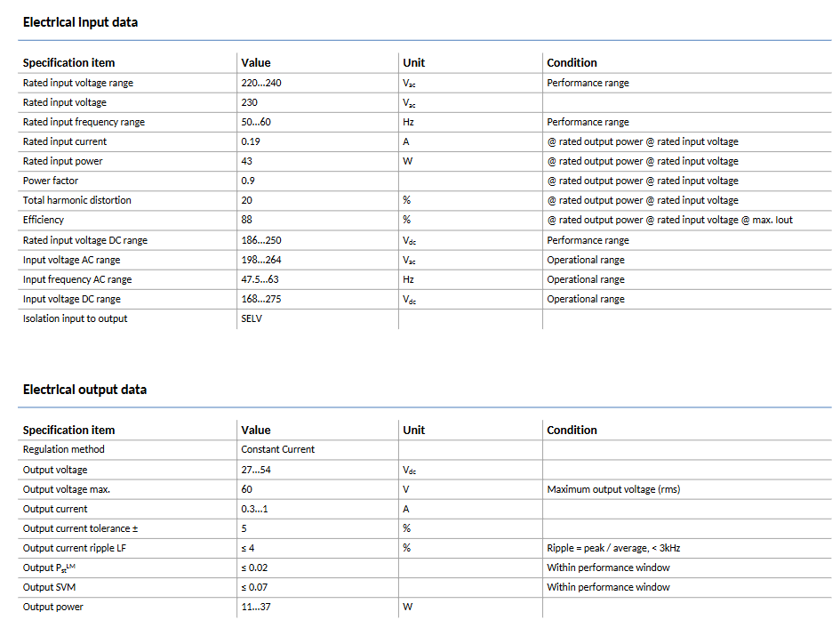The height and width of the screenshot is (636, 840).
Task: Select the SELV value cell
Action: (252, 318)
